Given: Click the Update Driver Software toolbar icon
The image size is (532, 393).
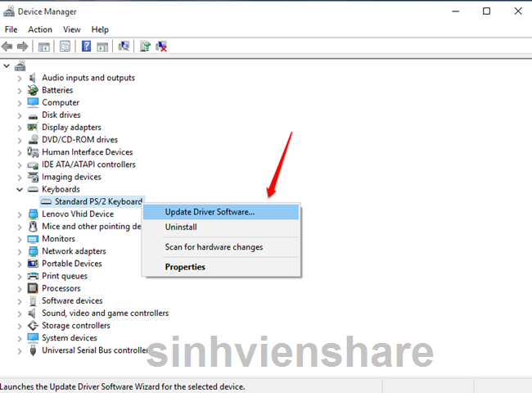Looking at the screenshot, I should (145, 47).
